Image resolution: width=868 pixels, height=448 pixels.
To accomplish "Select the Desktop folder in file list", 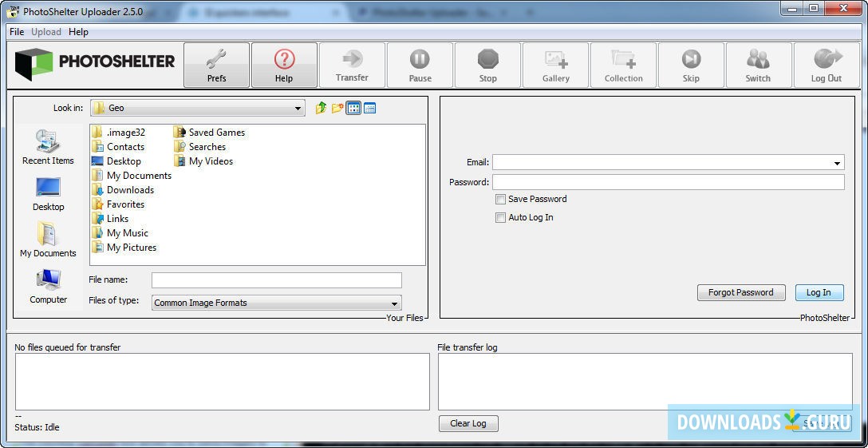I will 116,161.
